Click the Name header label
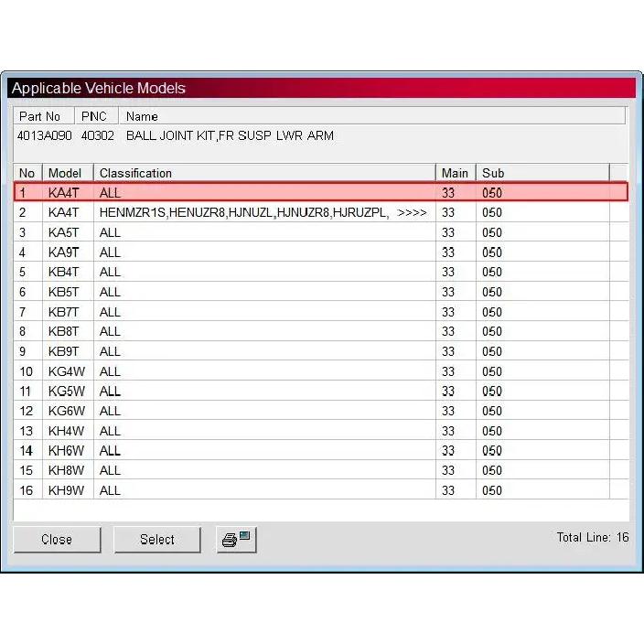644x644 pixels. (x=142, y=117)
